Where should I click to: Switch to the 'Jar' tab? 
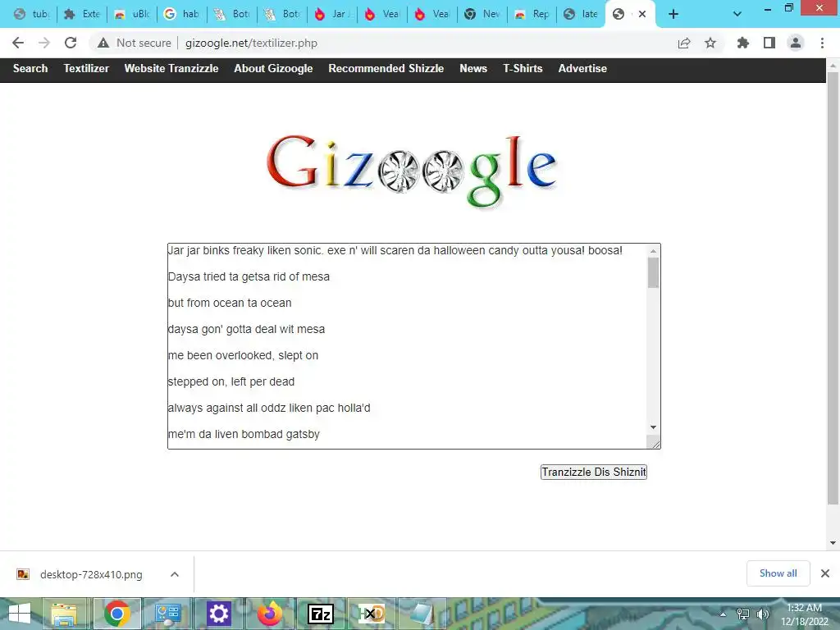pyautogui.click(x=332, y=14)
